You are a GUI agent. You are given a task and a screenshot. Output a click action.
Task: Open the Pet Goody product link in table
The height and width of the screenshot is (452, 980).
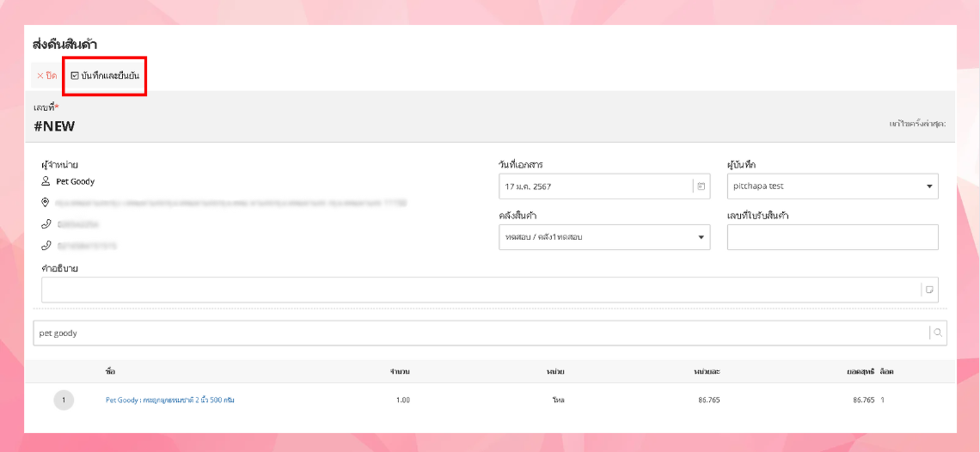click(169, 400)
